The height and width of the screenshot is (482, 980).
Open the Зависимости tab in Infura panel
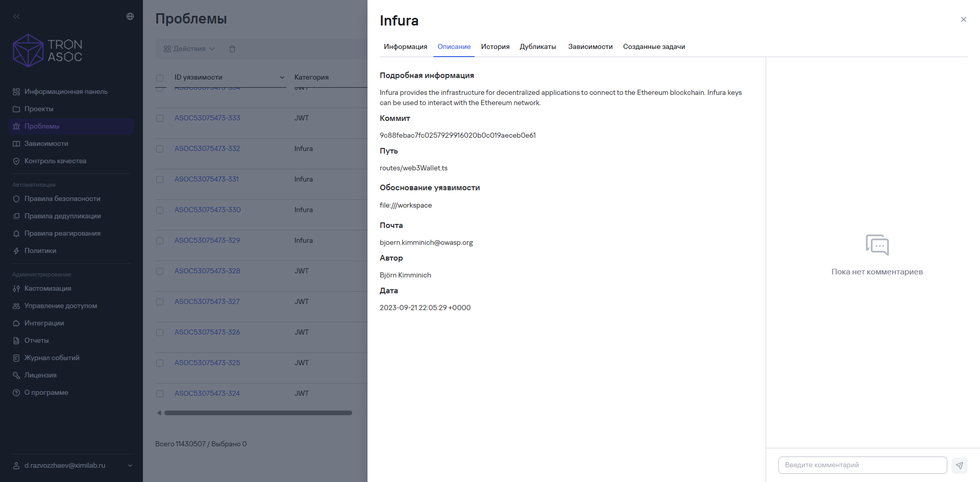click(x=590, y=46)
